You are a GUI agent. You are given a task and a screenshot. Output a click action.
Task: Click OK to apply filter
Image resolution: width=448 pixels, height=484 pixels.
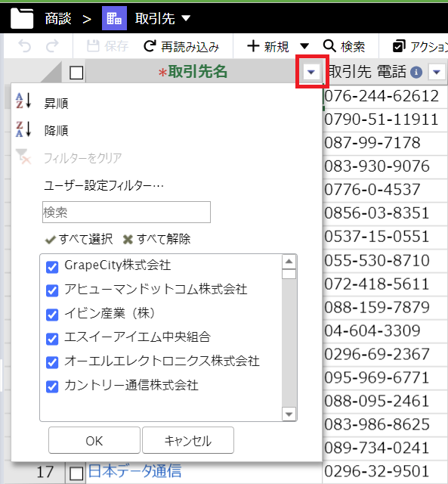tap(94, 440)
